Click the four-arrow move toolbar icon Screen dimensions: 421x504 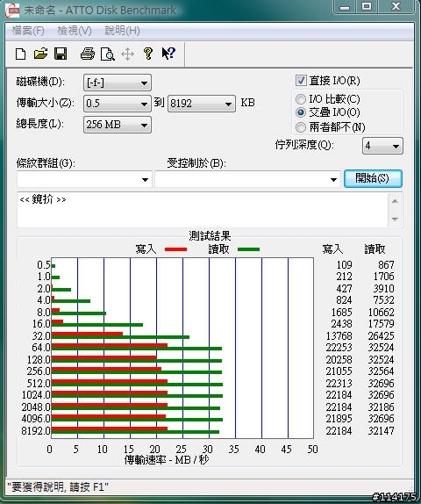pos(127,54)
